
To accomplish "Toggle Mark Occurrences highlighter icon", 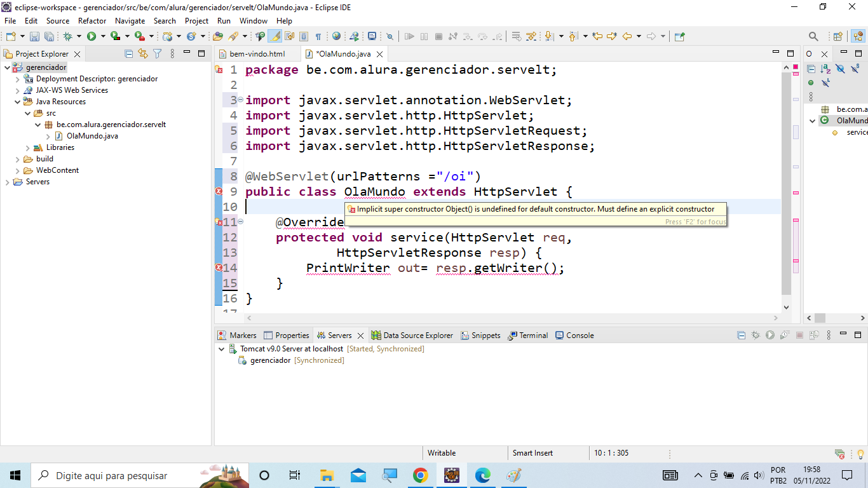I will coord(275,37).
